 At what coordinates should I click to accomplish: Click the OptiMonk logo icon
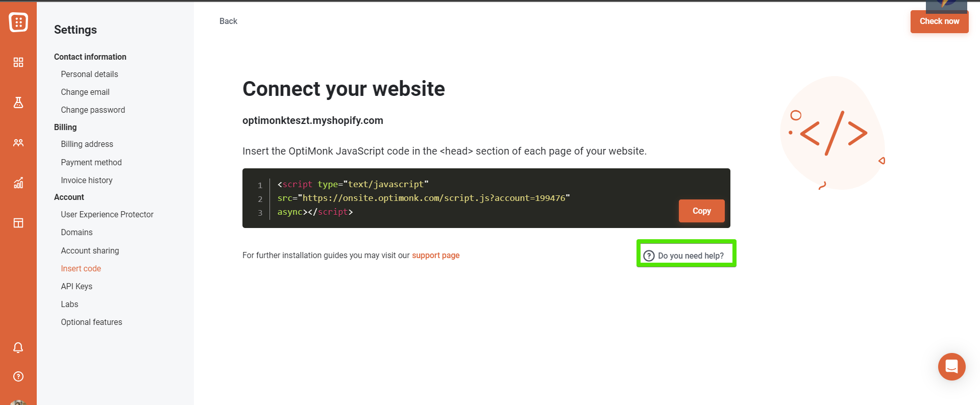(x=18, y=22)
